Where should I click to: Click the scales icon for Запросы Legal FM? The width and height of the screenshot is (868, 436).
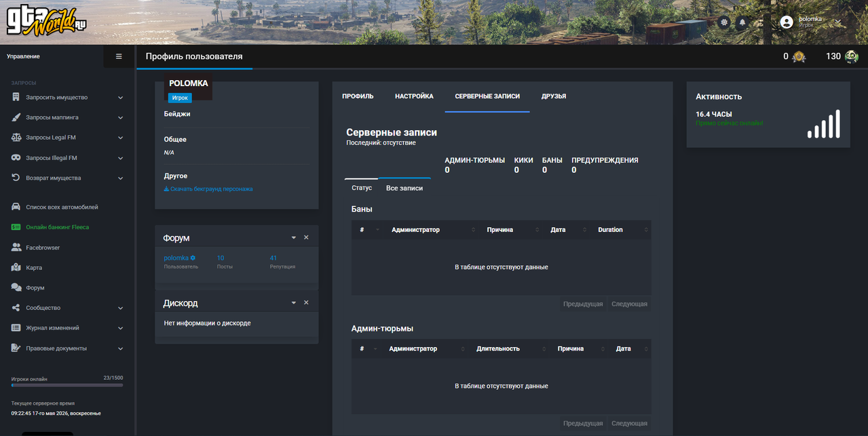16,138
